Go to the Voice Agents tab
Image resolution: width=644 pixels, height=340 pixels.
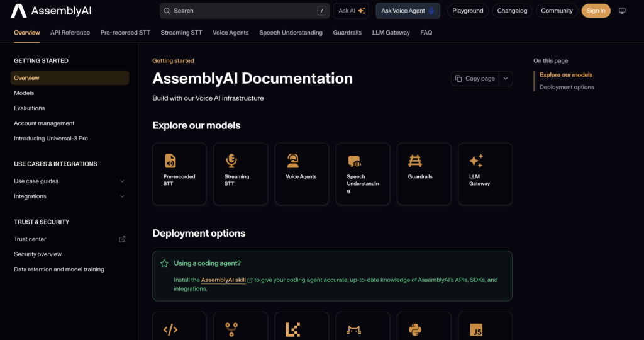tap(230, 33)
